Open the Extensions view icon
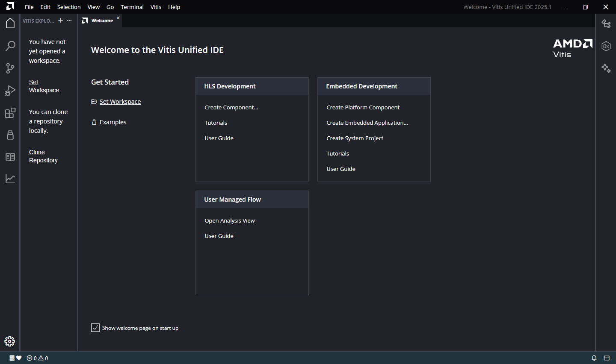Screen dimensions: 616x364 (10, 113)
